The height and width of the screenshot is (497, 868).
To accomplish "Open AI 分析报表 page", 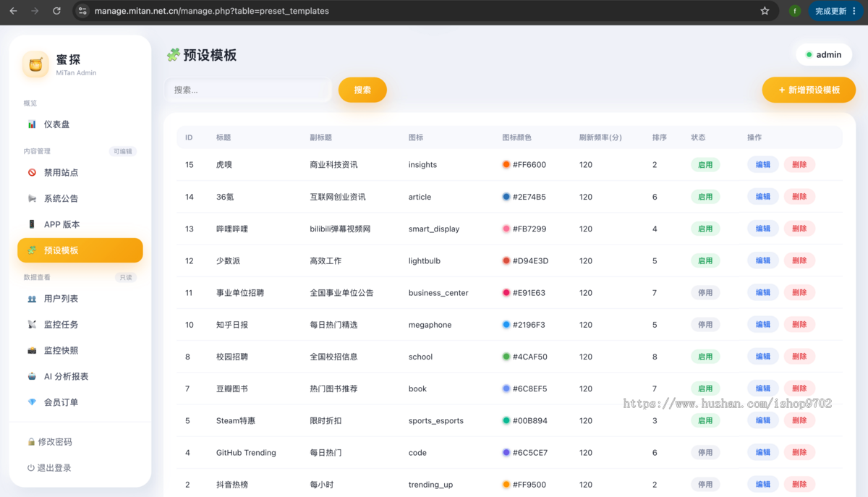I will [x=80, y=376].
